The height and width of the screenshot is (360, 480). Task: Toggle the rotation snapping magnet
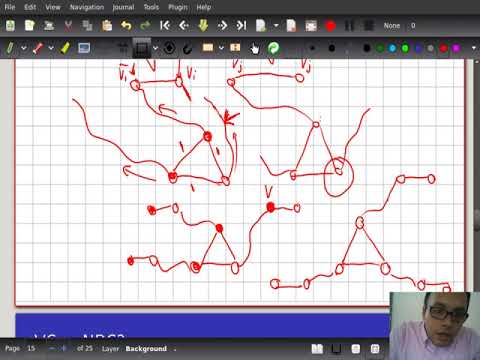(188, 49)
